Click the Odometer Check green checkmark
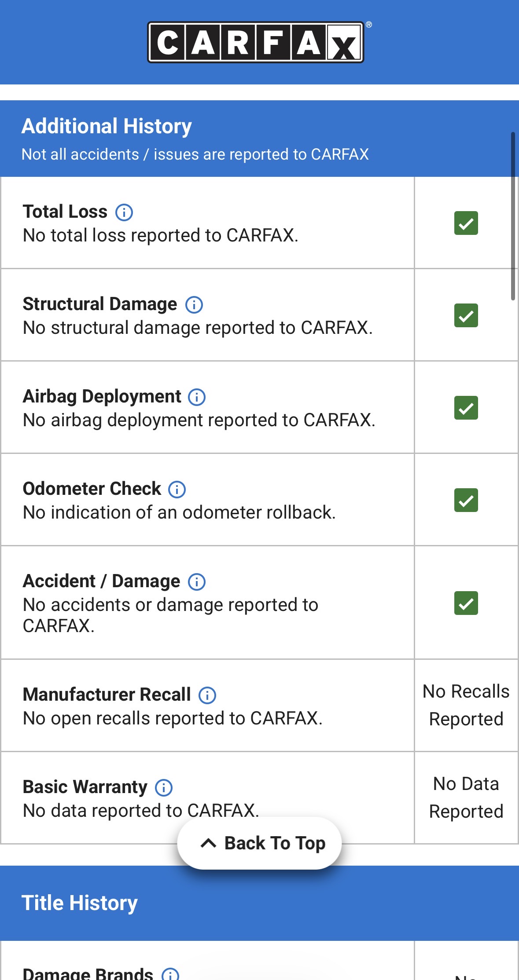The width and height of the screenshot is (519, 980). pos(466,500)
